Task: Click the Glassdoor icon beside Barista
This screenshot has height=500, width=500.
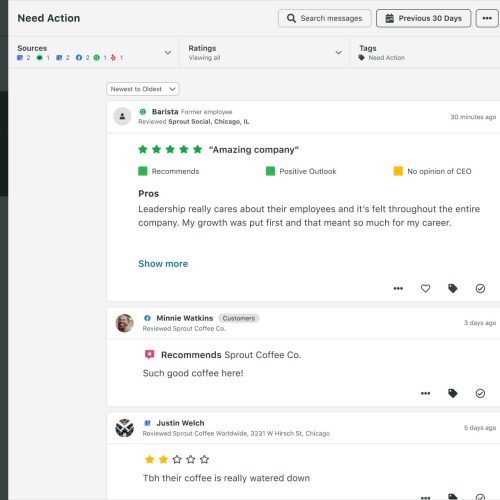Action: (143, 112)
